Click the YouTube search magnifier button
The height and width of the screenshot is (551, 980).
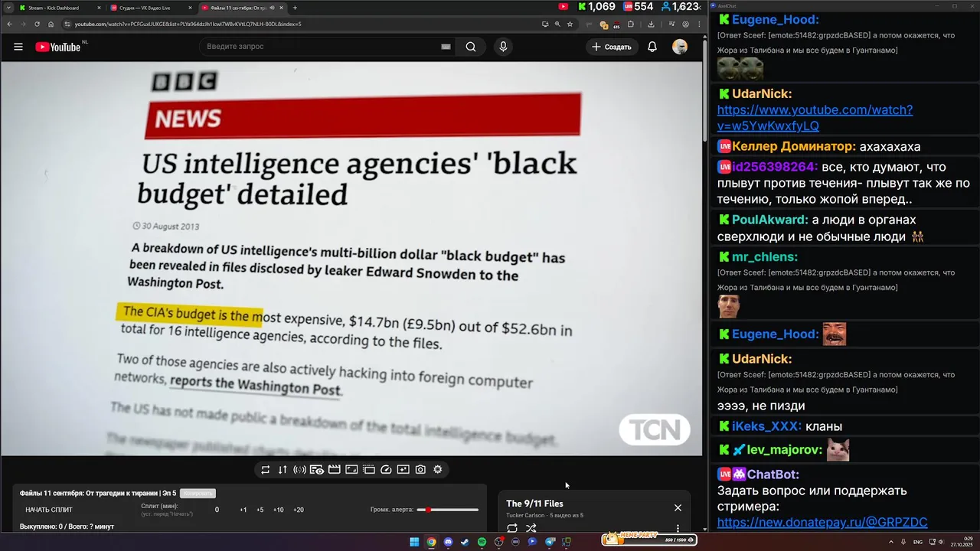pos(471,47)
